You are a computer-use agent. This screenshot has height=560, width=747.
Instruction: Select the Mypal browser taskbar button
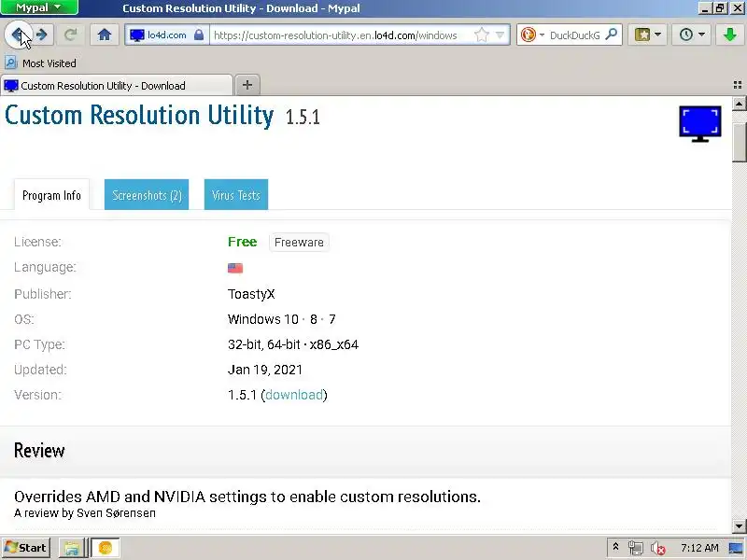point(106,548)
